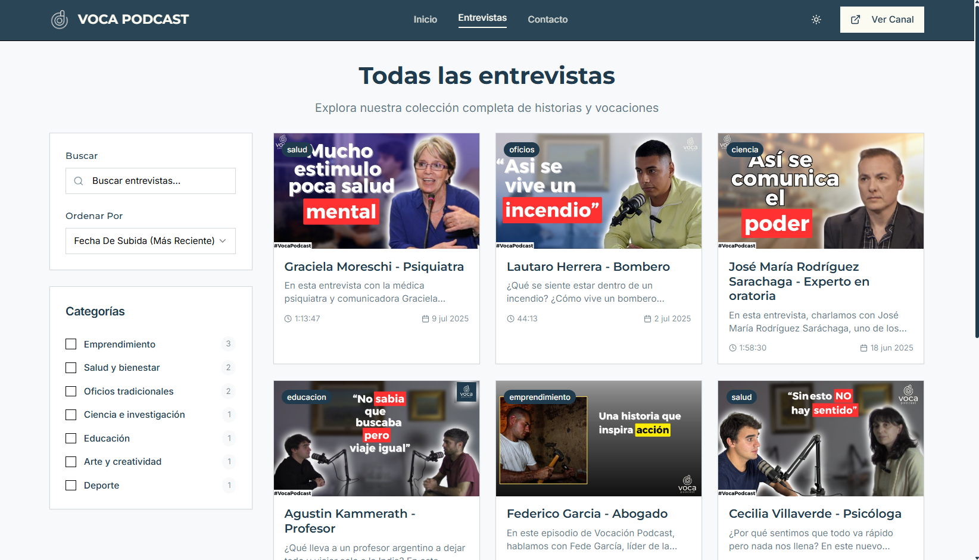Click the VOCA Podcast logo icon
Image resolution: width=979 pixels, height=560 pixels.
[60, 19]
